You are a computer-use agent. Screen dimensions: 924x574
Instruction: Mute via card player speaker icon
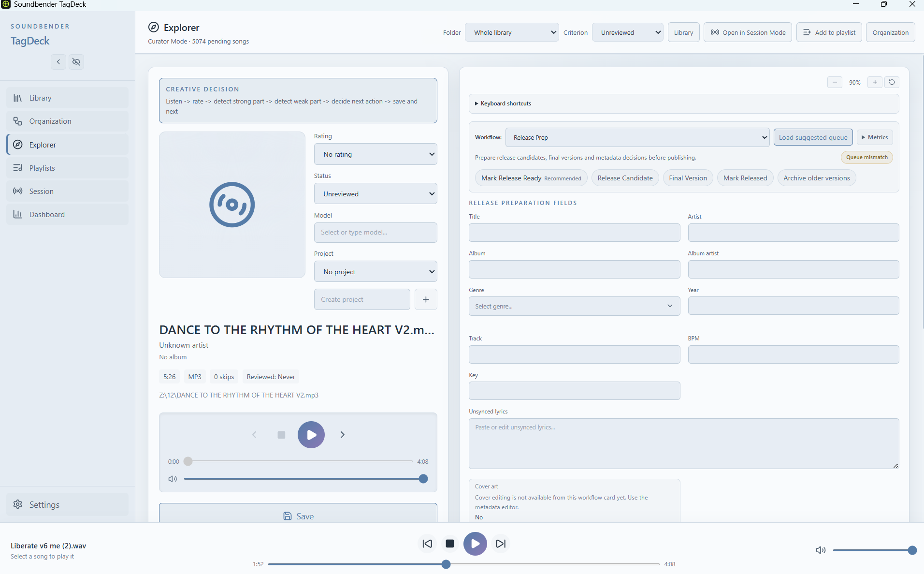coord(173,479)
